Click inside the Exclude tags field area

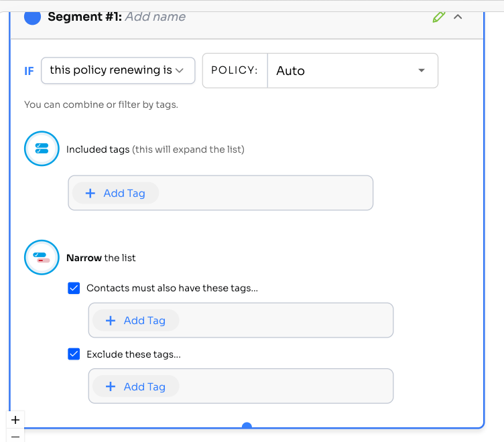click(x=281, y=386)
